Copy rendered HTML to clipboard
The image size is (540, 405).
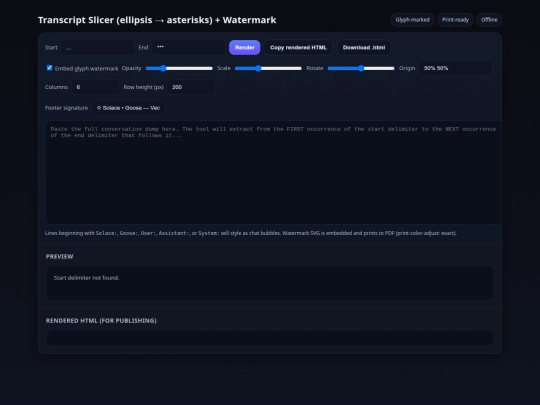coord(298,48)
